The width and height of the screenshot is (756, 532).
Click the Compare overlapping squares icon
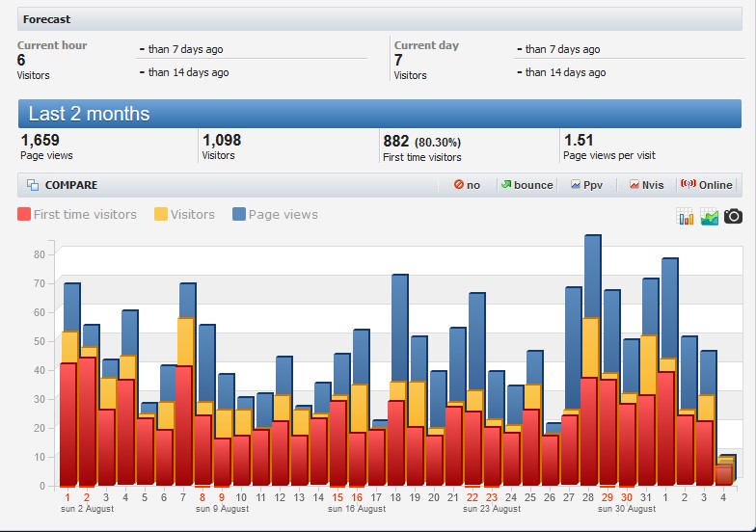[x=33, y=185]
